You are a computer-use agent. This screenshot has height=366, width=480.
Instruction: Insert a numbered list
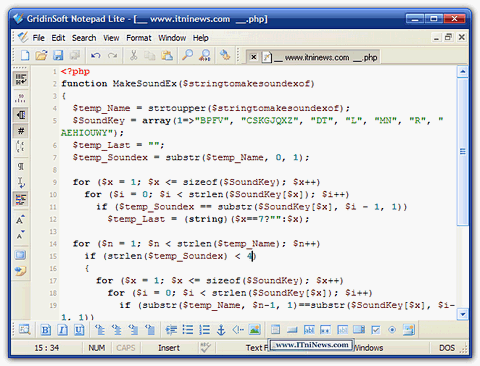(204, 330)
